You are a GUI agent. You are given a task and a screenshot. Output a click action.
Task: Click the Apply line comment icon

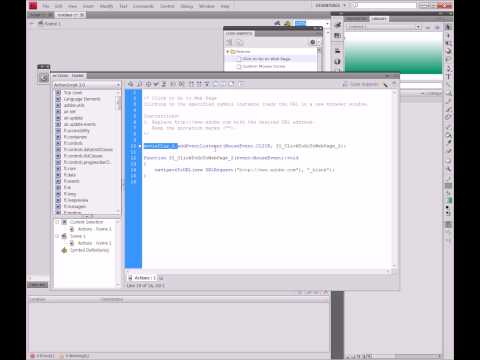[x=223, y=84]
